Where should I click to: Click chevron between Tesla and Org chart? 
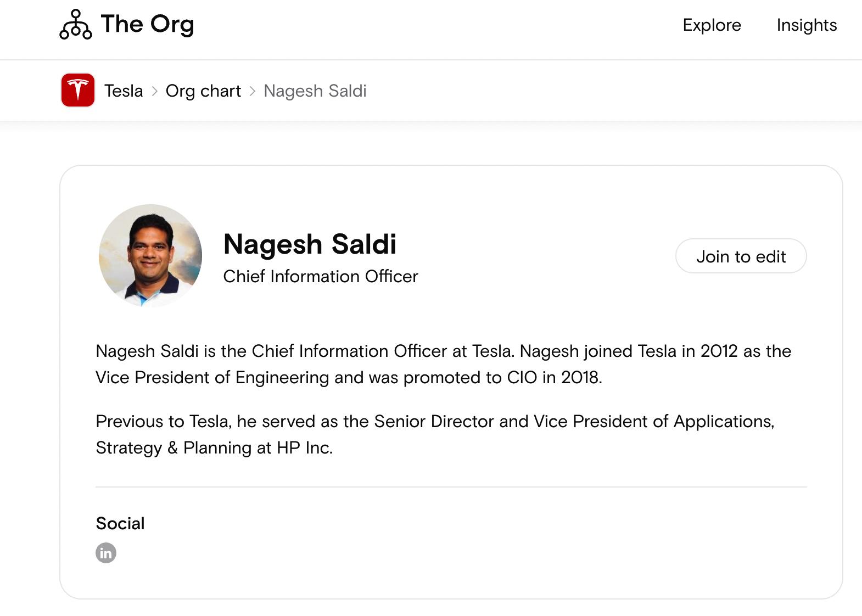pos(155,91)
